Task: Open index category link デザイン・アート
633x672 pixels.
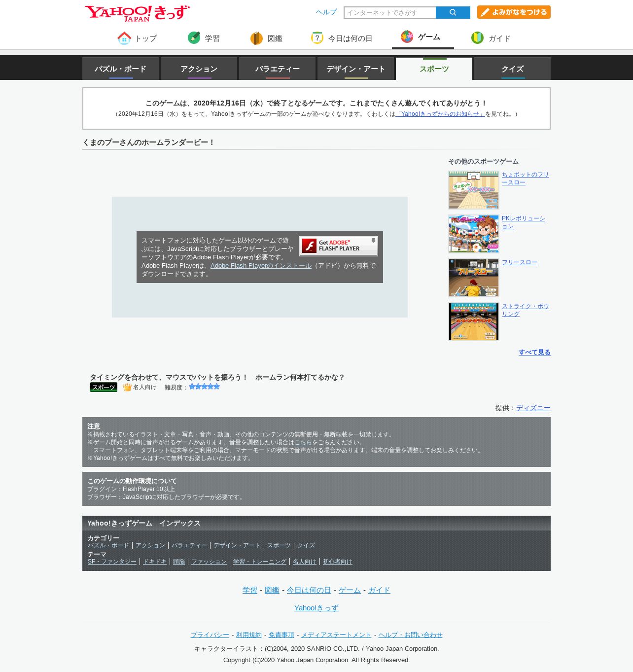Action: 237,545
